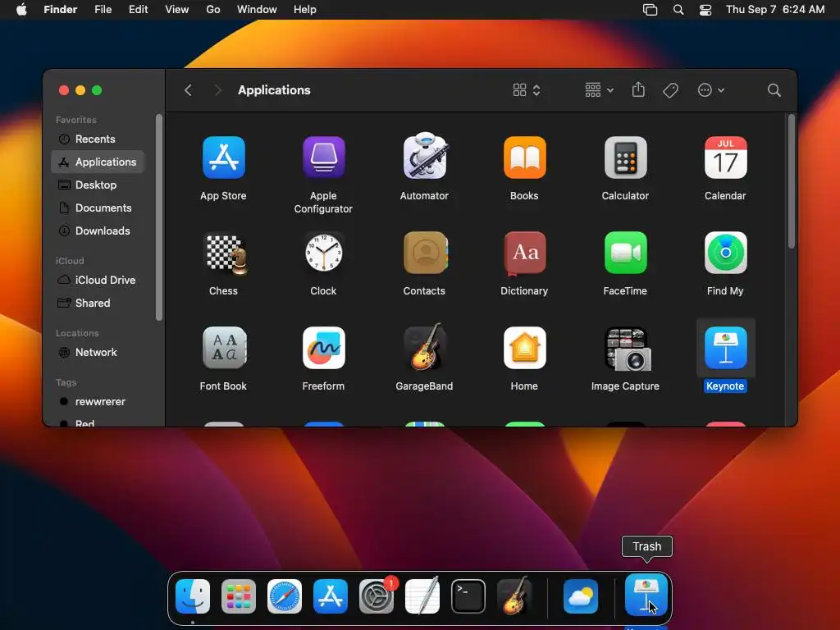Select Shared in the sidebar
This screenshot has width=840, height=630.
(x=98, y=304)
